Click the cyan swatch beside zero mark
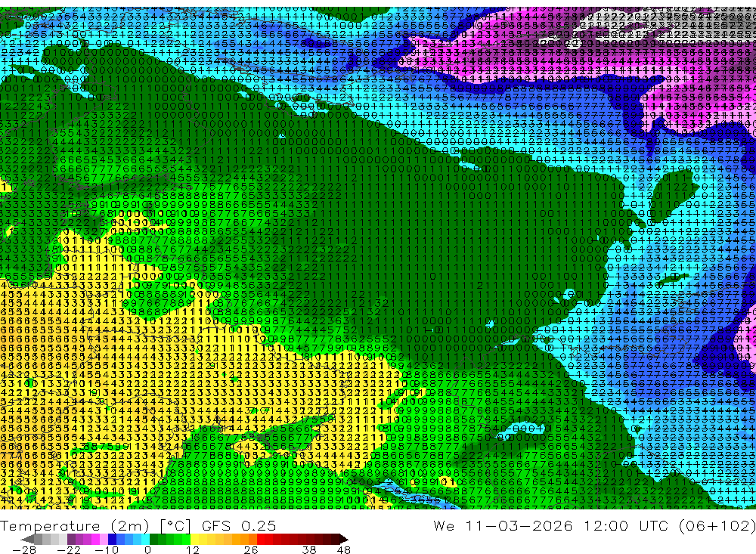 (145, 539)
